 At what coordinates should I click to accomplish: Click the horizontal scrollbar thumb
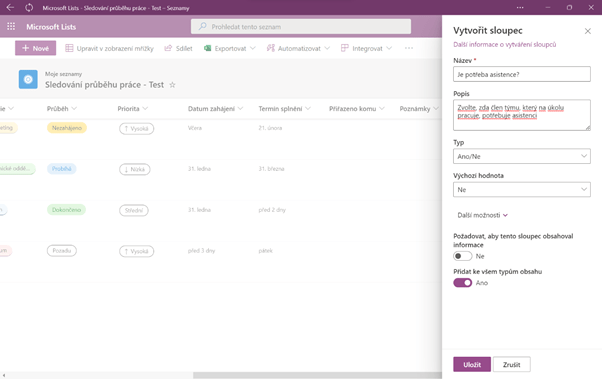point(317,375)
